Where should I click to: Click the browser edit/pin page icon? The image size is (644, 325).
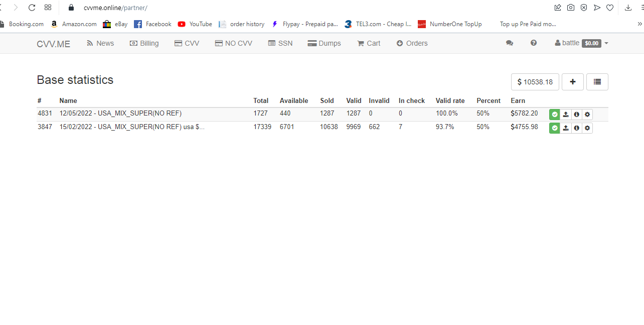pyautogui.click(x=558, y=8)
